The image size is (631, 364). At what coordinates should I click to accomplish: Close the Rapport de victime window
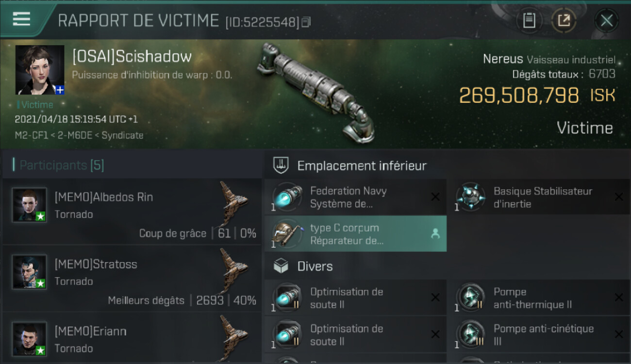coord(607,20)
